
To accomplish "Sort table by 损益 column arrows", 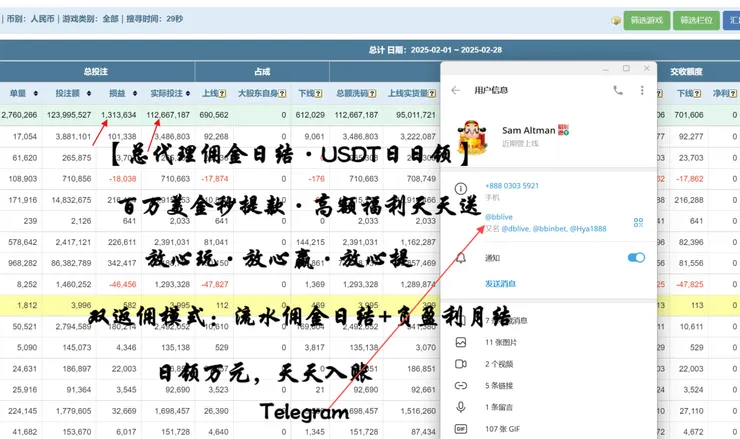I will coord(135,93).
